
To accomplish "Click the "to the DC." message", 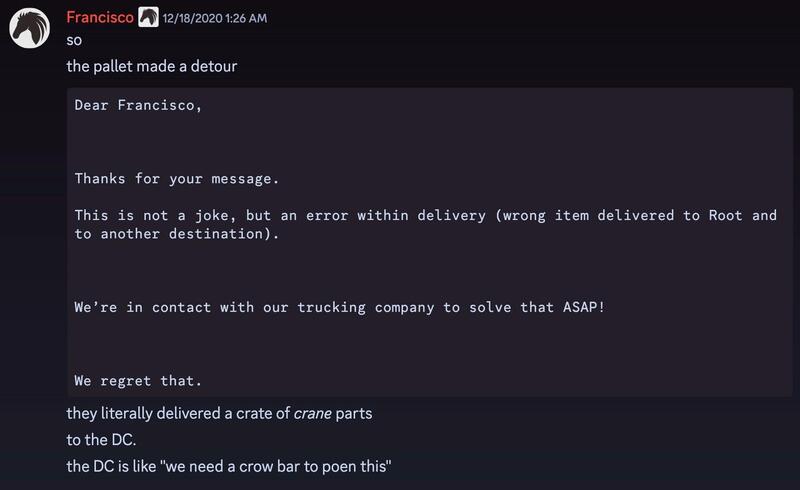I will click(x=100, y=439).
